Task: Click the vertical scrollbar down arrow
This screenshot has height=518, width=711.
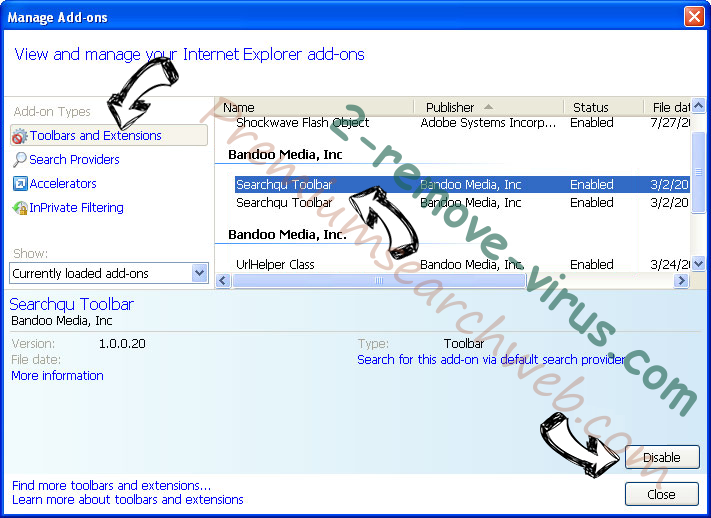Action: coord(698,263)
